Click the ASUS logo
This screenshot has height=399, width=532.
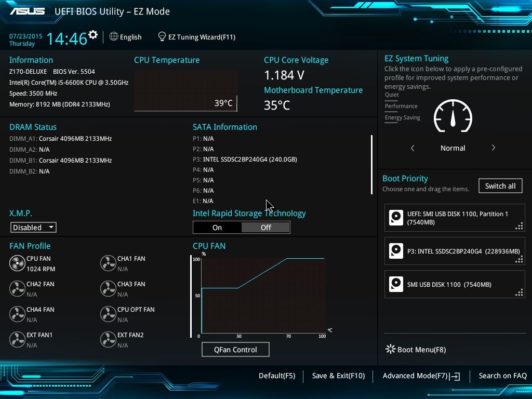[x=27, y=11]
